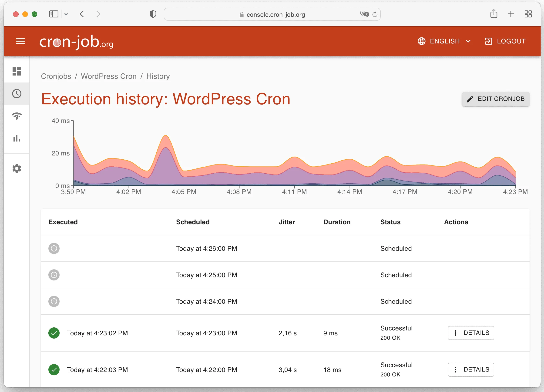
Task: Open the hamburger navigation menu
Action: (20, 41)
